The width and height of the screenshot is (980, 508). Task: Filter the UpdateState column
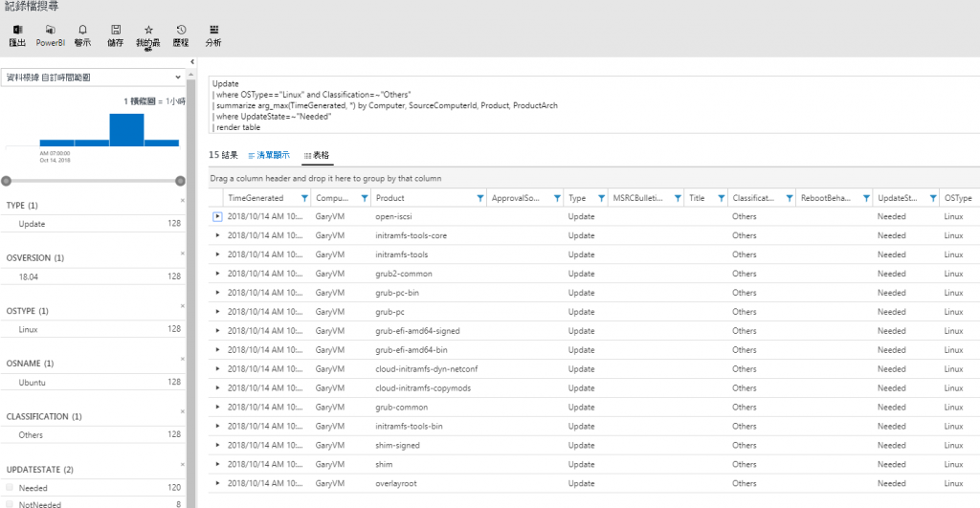pyautogui.click(x=933, y=198)
